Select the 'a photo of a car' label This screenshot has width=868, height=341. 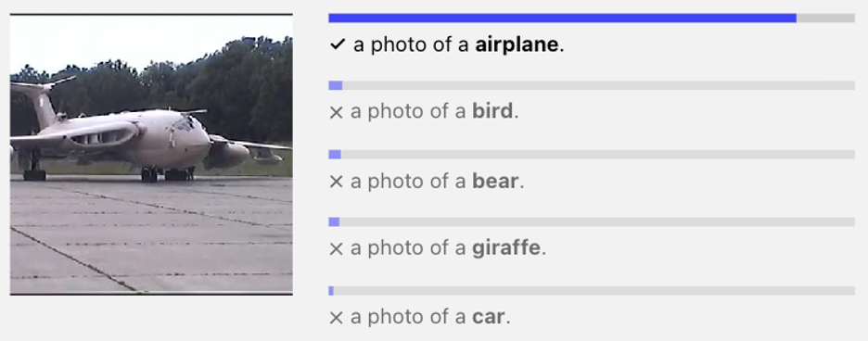(430, 317)
